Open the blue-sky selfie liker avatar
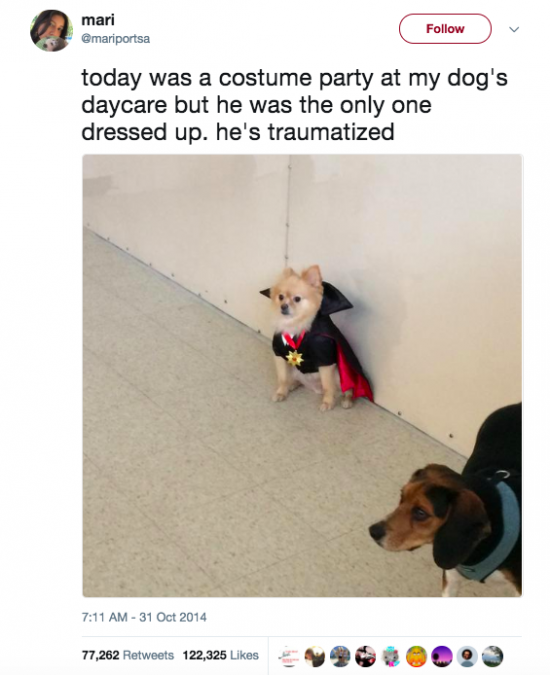Image resolution: width=550 pixels, height=675 pixels. pyautogui.click(x=340, y=656)
